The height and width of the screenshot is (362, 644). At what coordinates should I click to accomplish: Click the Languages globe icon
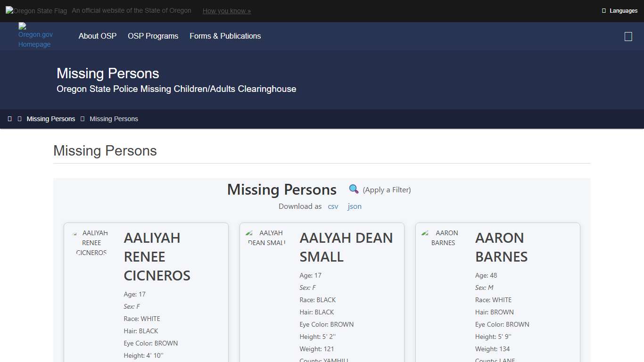click(x=605, y=10)
